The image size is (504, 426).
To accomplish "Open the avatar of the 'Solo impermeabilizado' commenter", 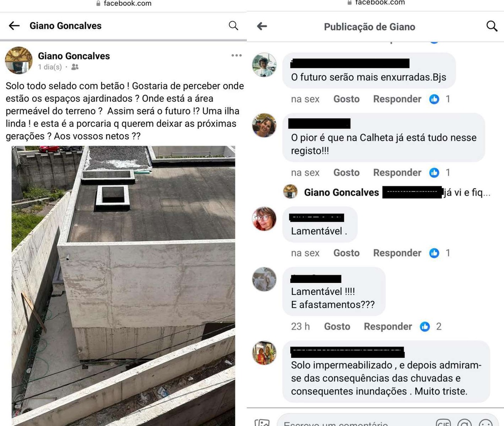I will coord(264,353).
